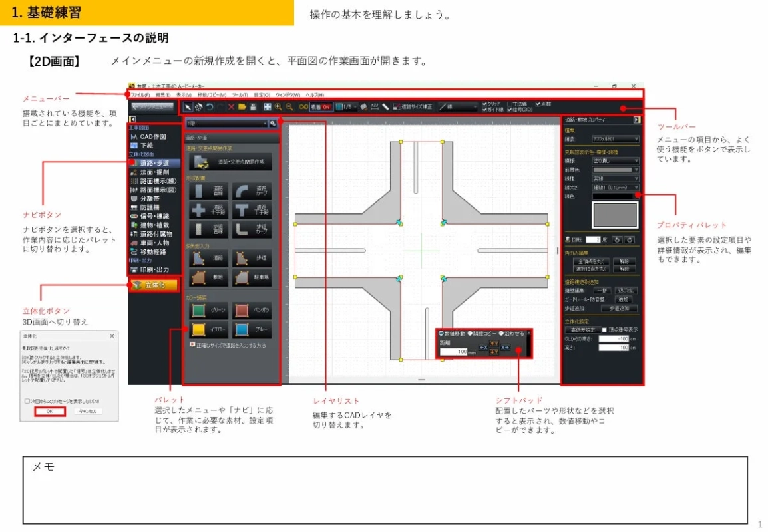Click the move -X arrow in shift pad
Screen dimensions: 768x532
click(x=483, y=348)
